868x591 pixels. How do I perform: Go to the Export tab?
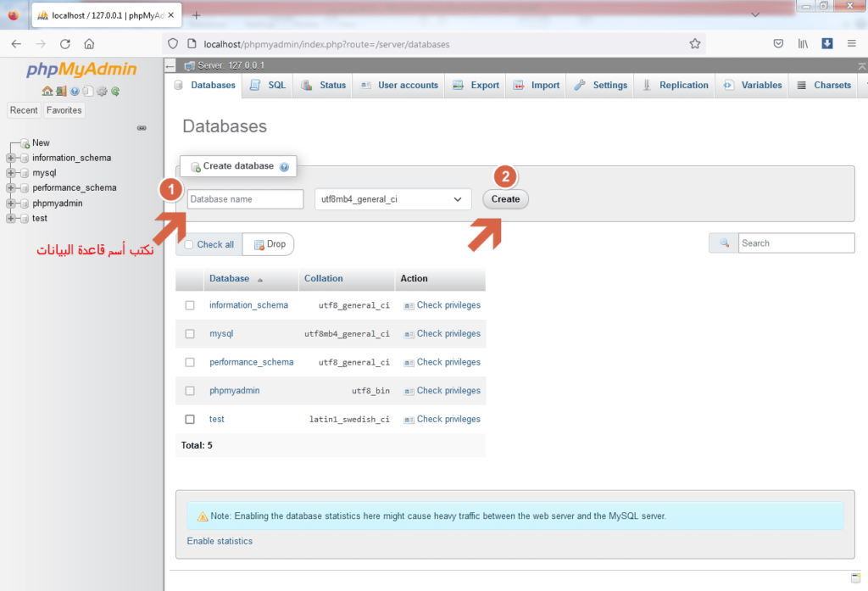coord(476,86)
